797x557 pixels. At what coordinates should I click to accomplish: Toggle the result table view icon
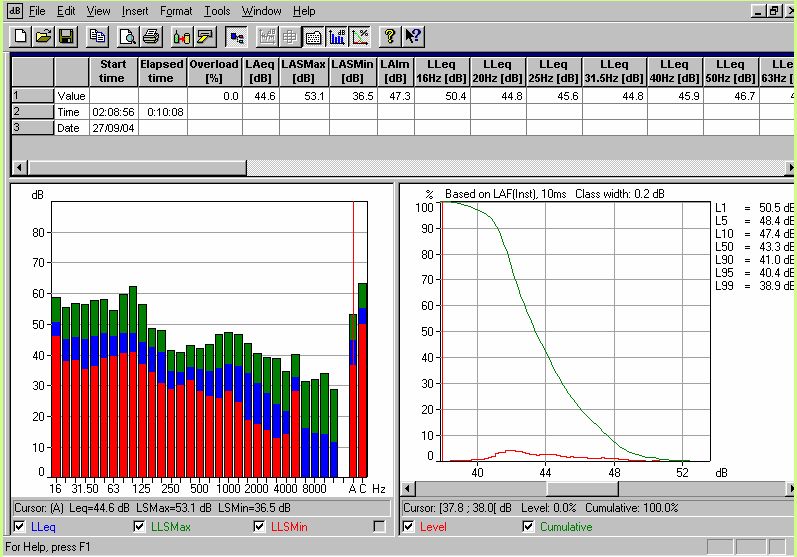point(313,37)
